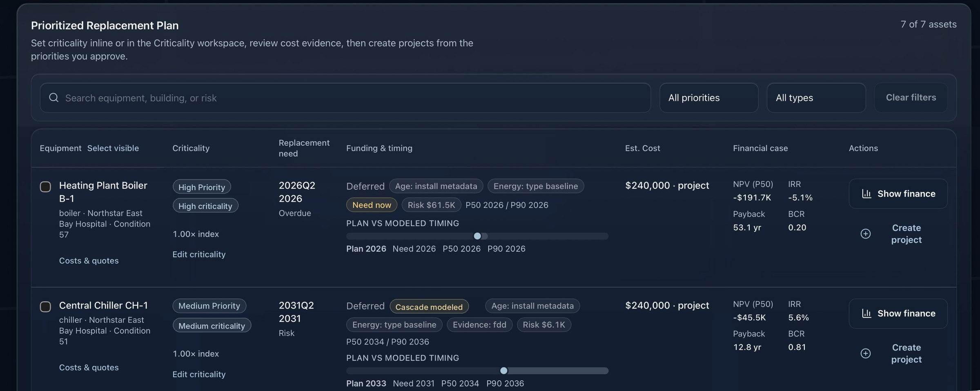Click the Est. Cost column header
The image size is (980, 391).
pos(642,148)
